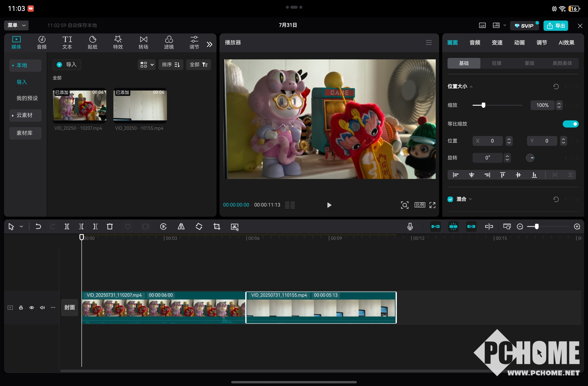Zoom in the timeline with plus icon

pos(577,226)
